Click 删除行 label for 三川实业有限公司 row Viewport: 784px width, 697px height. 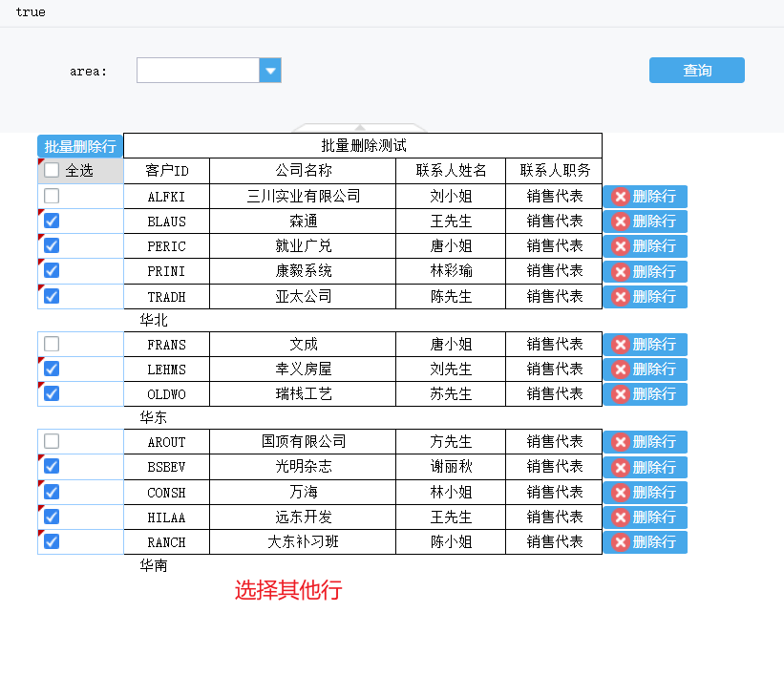654,197
